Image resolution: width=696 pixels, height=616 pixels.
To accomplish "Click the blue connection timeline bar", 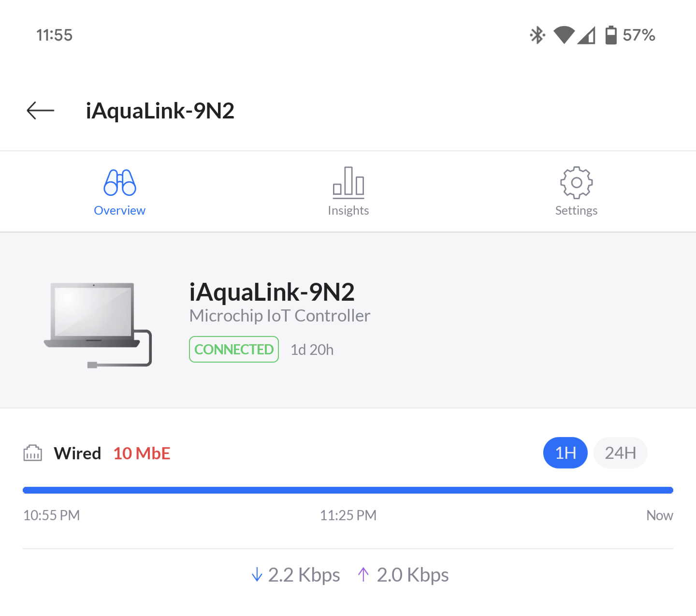I will [348, 490].
